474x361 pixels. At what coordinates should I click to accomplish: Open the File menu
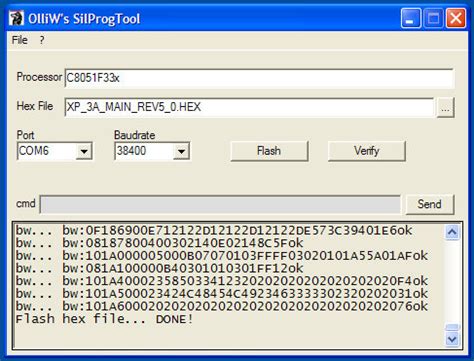click(x=20, y=40)
